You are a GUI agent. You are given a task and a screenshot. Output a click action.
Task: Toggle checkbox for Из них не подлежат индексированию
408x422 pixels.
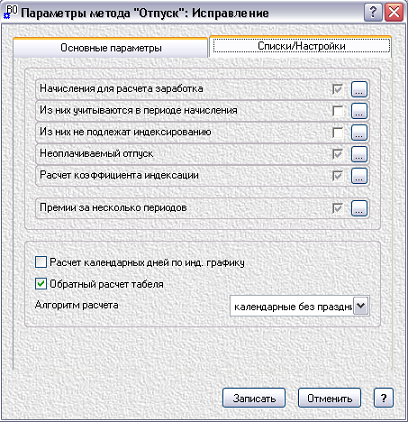338,132
